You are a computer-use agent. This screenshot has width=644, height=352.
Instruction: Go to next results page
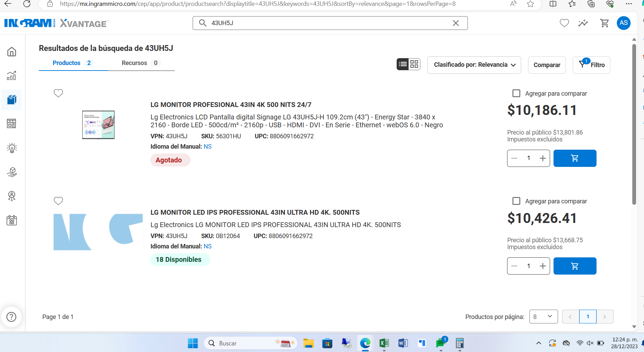click(605, 317)
